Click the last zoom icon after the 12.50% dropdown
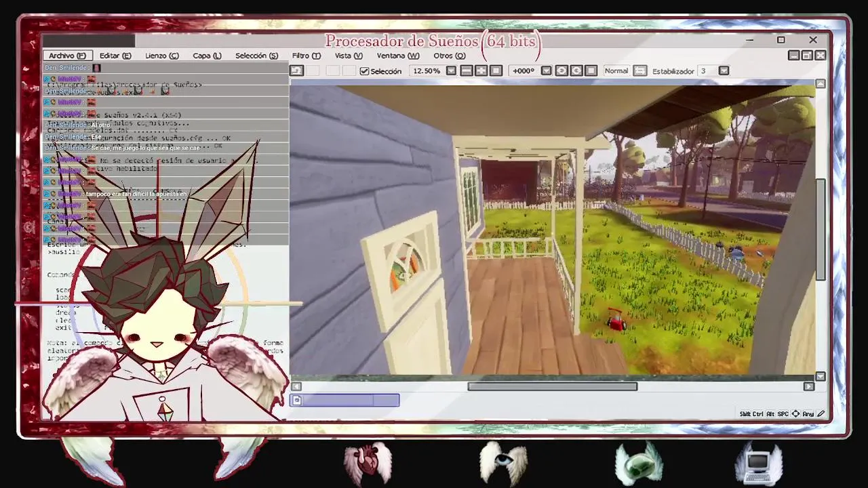 496,70
